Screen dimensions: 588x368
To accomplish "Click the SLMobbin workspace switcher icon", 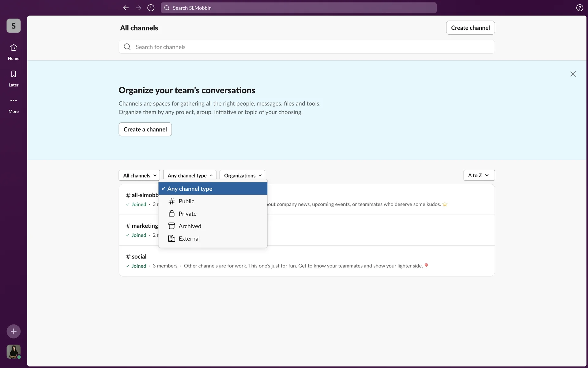I will pyautogui.click(x=13, y=26).
